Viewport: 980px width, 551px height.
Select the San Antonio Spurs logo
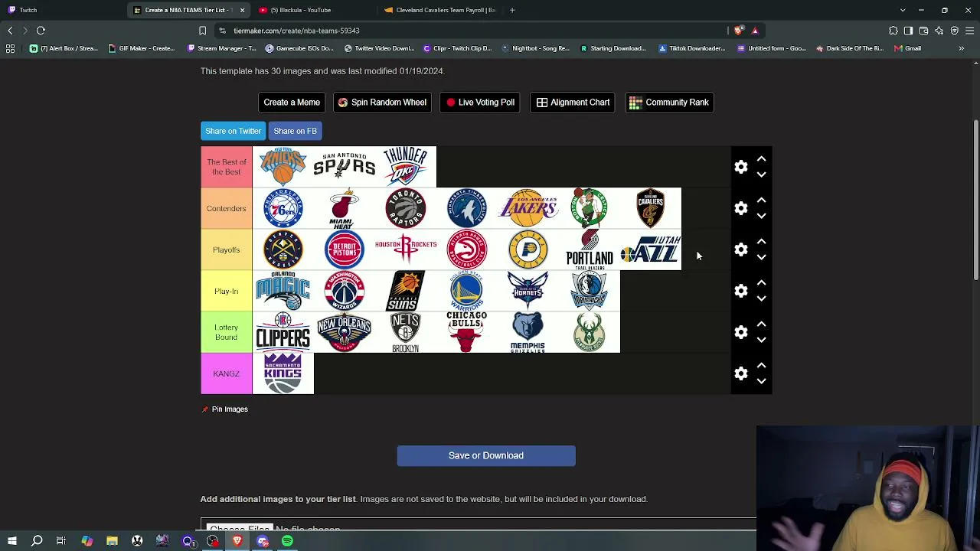click(345, 166)
